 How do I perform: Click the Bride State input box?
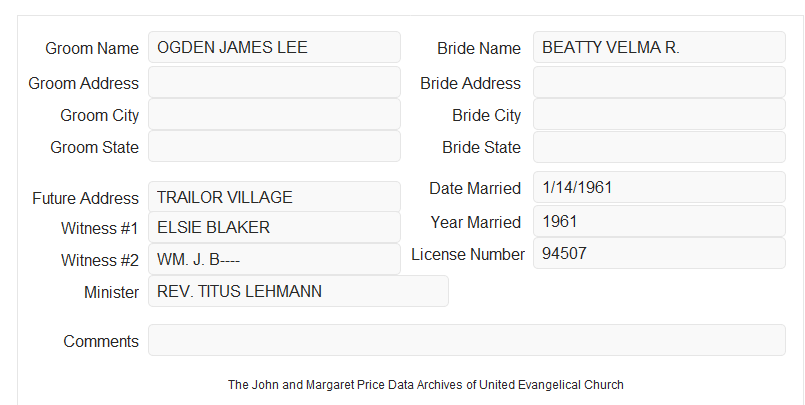tap(659, 147)
